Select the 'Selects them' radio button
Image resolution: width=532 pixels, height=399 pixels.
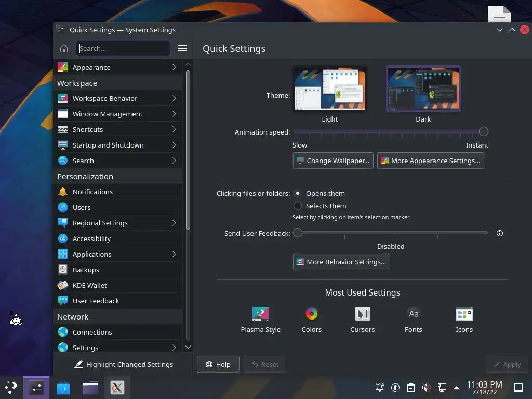tap(298, 206)
